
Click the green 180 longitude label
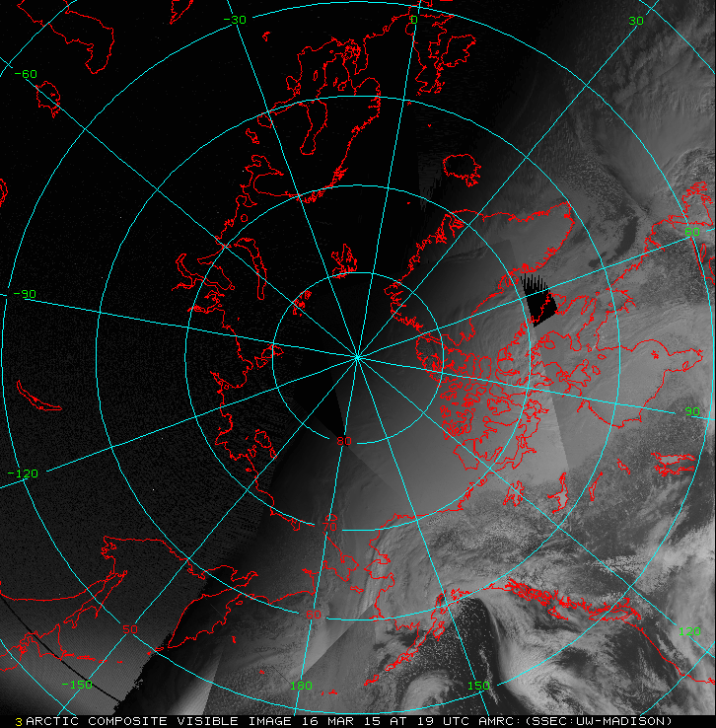tap(301, 686)
